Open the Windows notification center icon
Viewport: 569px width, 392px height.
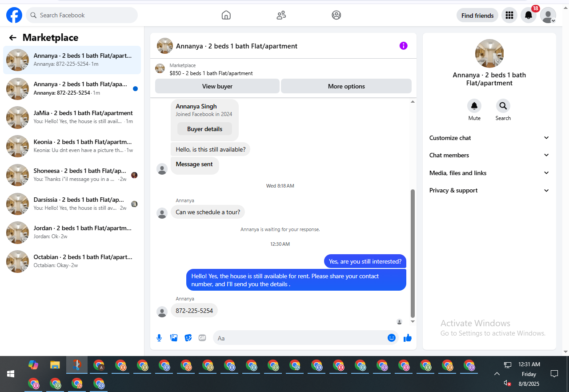(x=554, y=374)
